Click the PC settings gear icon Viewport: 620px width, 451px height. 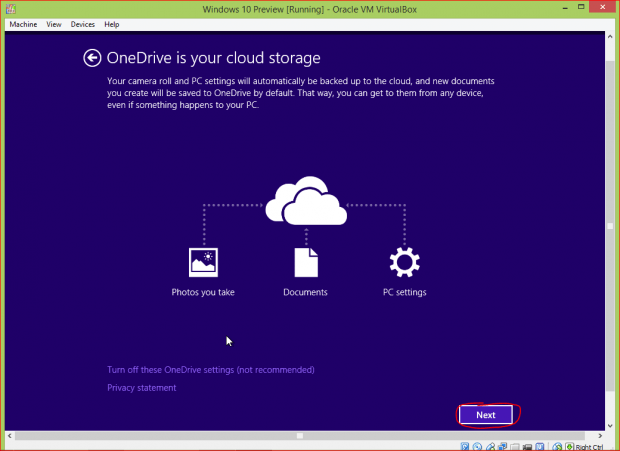pos(405,262)
